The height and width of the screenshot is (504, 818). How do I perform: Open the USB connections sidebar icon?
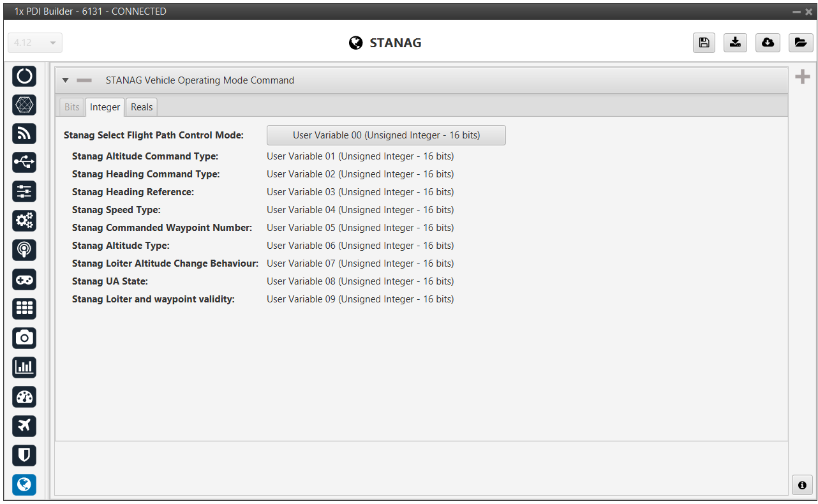[x=24, y=163]
